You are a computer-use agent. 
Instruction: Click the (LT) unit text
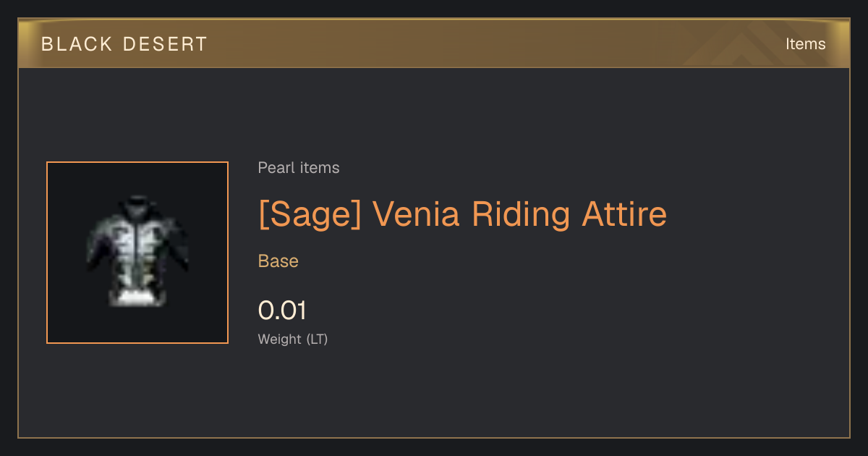(x=317, y=339)
